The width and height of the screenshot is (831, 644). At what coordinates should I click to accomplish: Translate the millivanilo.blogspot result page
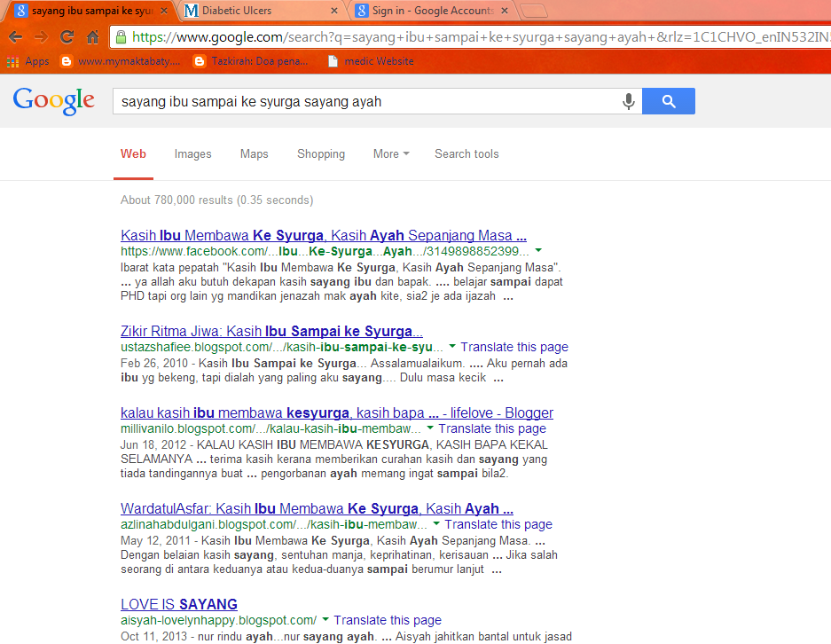tap(492, 428)
